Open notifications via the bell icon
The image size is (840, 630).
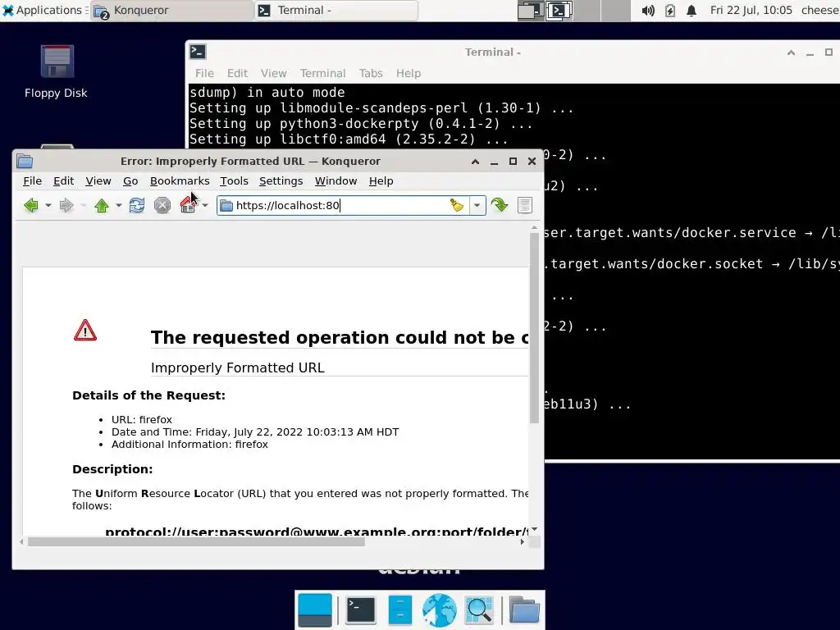(x=692, y=10)
